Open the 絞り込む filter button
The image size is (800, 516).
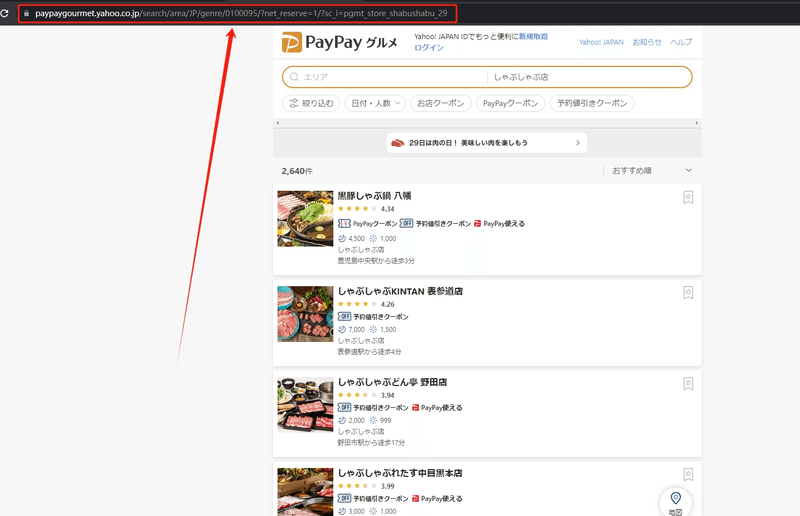(x=311, y=103)
